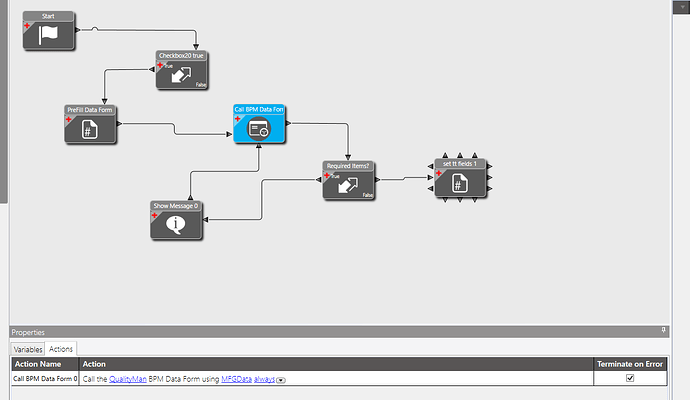
Task: Click the 'always' condition link
Action: 264,379
